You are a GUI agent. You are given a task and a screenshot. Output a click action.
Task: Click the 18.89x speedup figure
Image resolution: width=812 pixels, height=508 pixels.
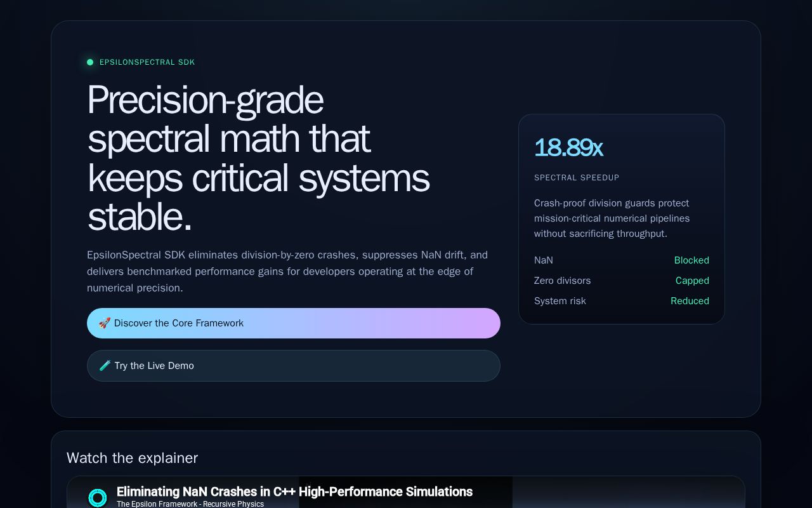[x=568, y=148]
